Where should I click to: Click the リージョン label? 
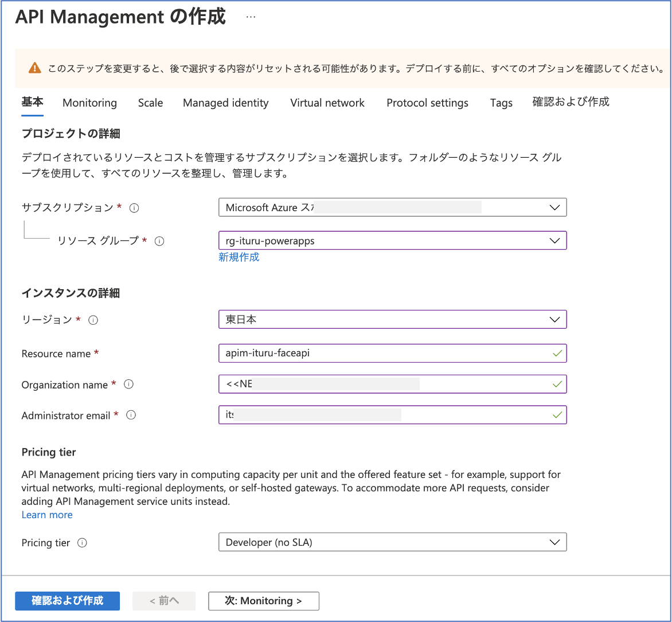(46, 320)
